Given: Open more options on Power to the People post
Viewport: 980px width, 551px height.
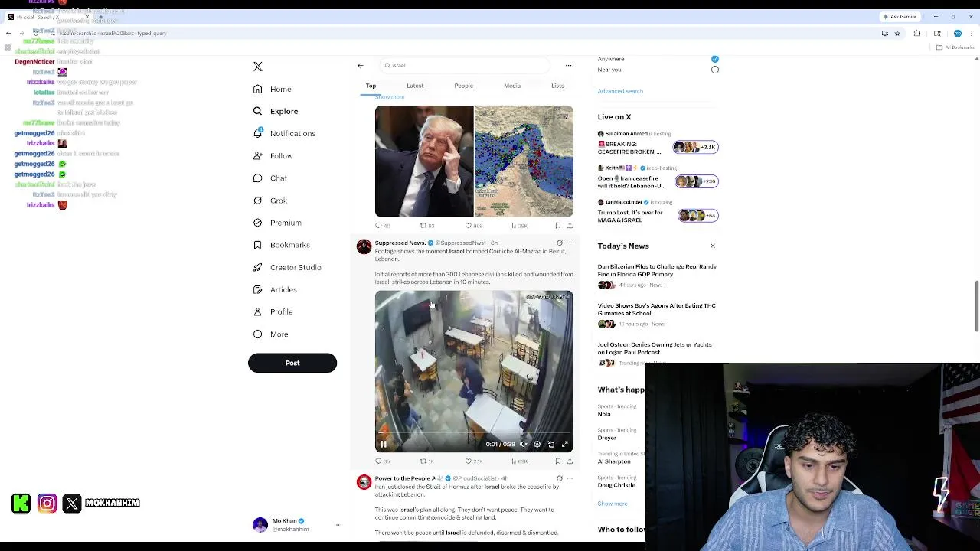Looking at the screenshot, I should 570,478.
